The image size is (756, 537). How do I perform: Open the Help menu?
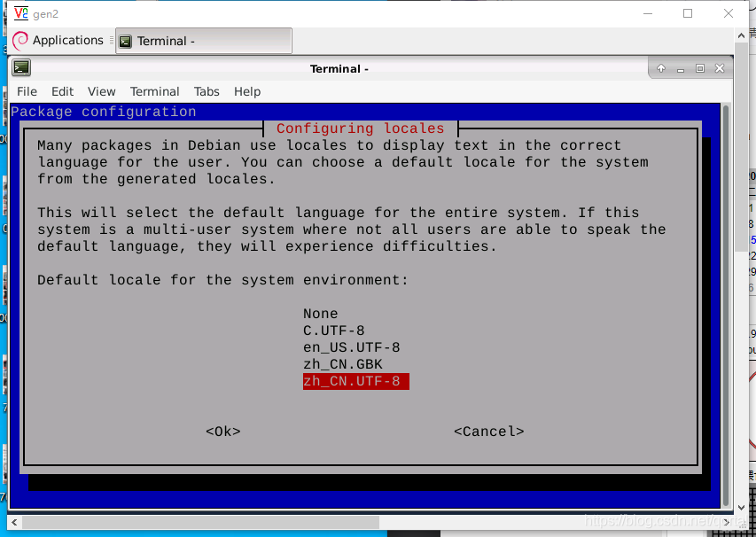[x=247, y=91]
